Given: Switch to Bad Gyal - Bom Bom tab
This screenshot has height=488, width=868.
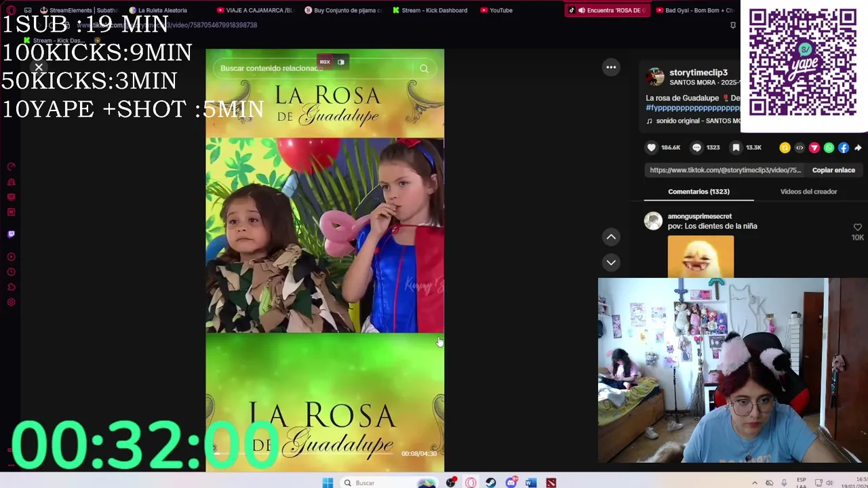Looking at the screenshot, I should click(x=694, y=10).
